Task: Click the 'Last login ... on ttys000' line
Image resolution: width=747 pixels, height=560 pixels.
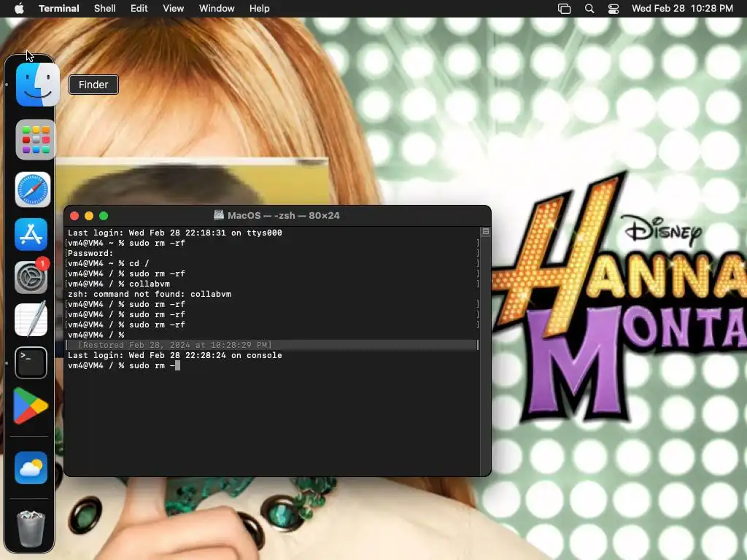Action: point(175,233)
